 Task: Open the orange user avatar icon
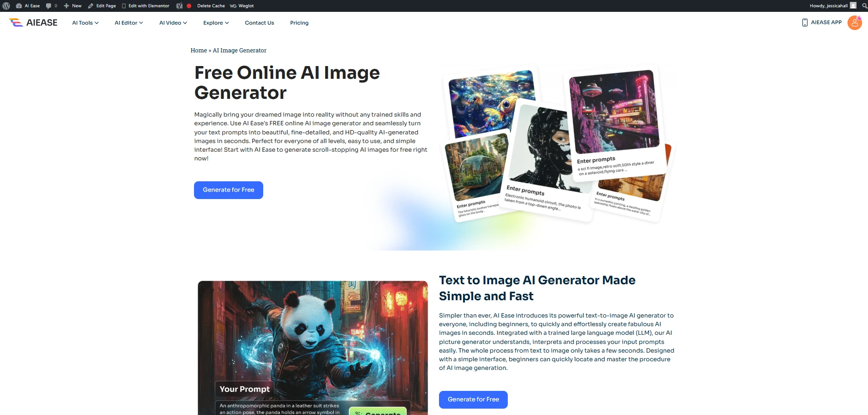[x=854, y=23]
